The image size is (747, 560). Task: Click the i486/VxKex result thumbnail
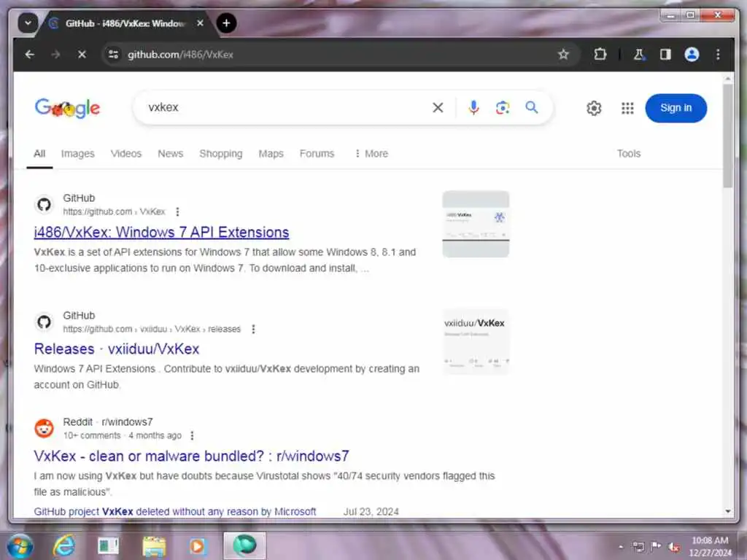476,225
